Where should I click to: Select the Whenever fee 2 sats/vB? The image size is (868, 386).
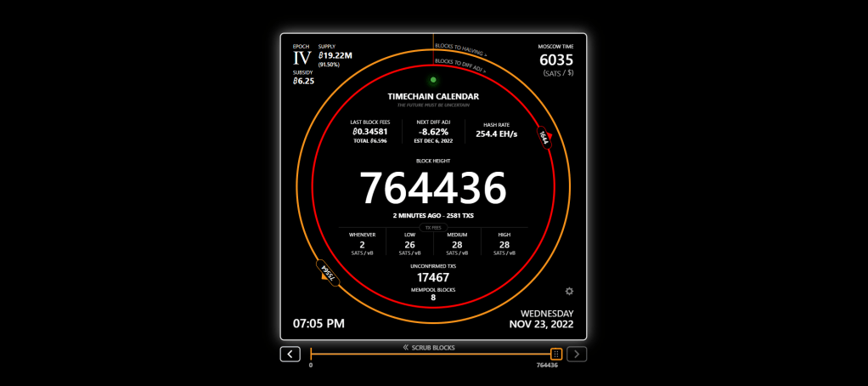point(362,244)
